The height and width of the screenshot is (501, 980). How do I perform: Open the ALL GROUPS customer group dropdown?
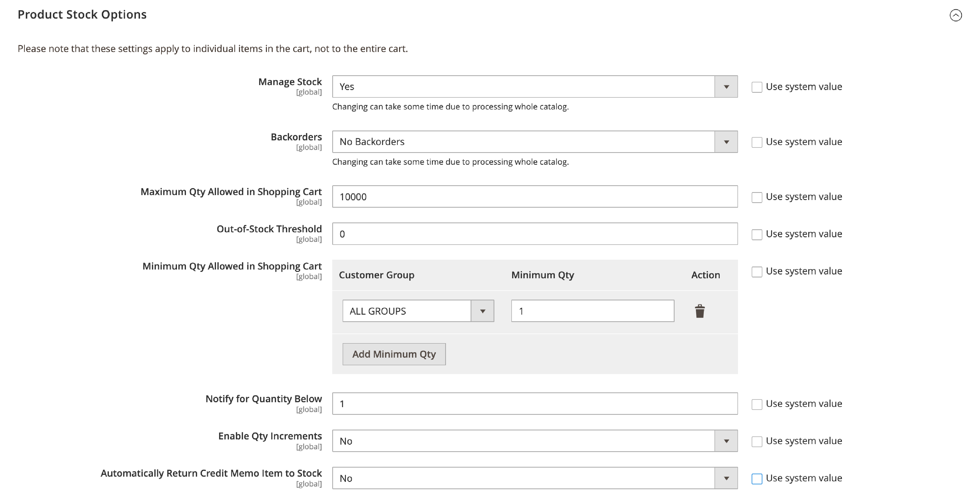(418, 311)
